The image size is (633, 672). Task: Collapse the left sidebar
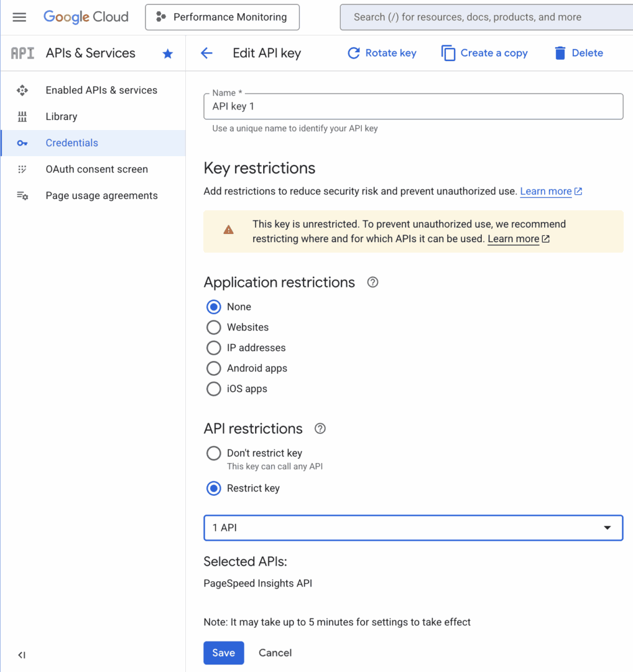21,655
